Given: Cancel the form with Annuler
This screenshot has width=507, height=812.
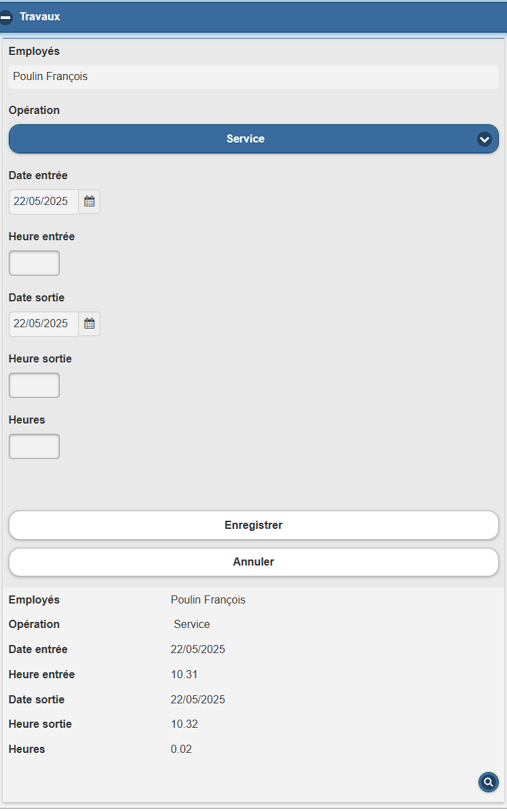Looking at the screenshot, I should tap(254, 562).
